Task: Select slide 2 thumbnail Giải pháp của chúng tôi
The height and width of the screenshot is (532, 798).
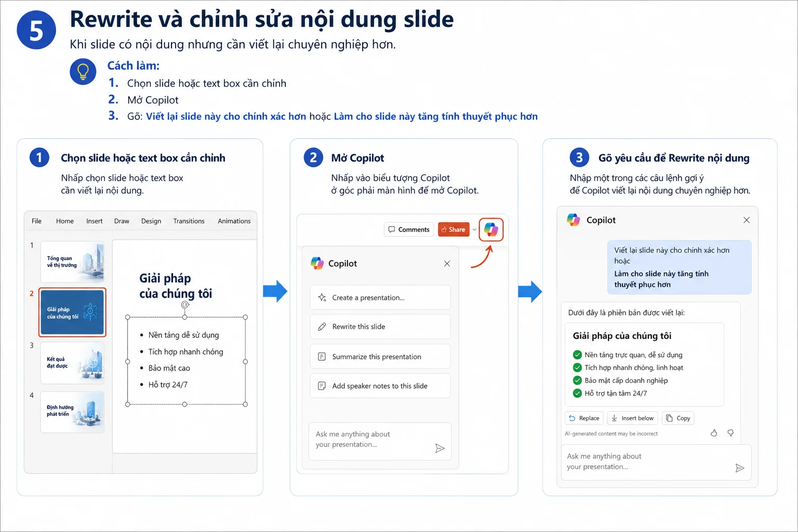Action: click(72, 312)
